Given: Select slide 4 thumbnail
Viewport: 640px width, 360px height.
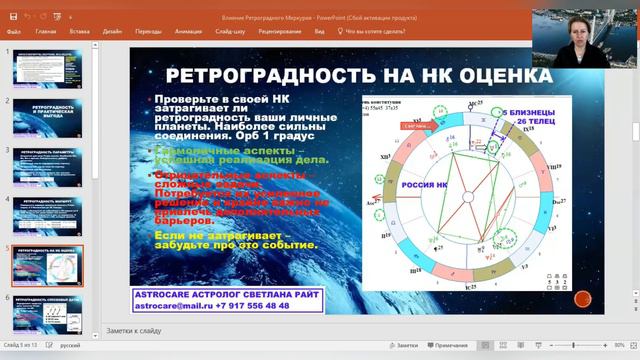Looking at the screenshot, I should 47,217.
